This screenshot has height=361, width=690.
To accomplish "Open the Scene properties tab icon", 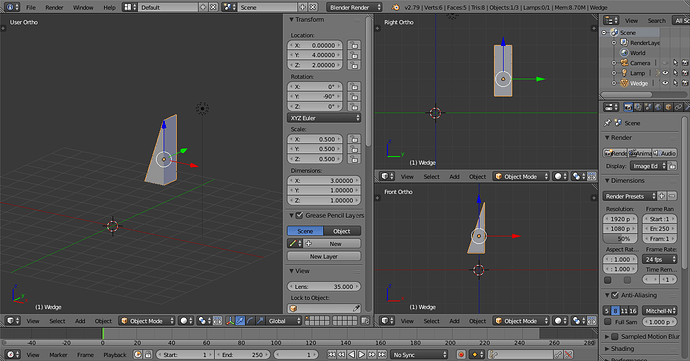I will (648, 107).
